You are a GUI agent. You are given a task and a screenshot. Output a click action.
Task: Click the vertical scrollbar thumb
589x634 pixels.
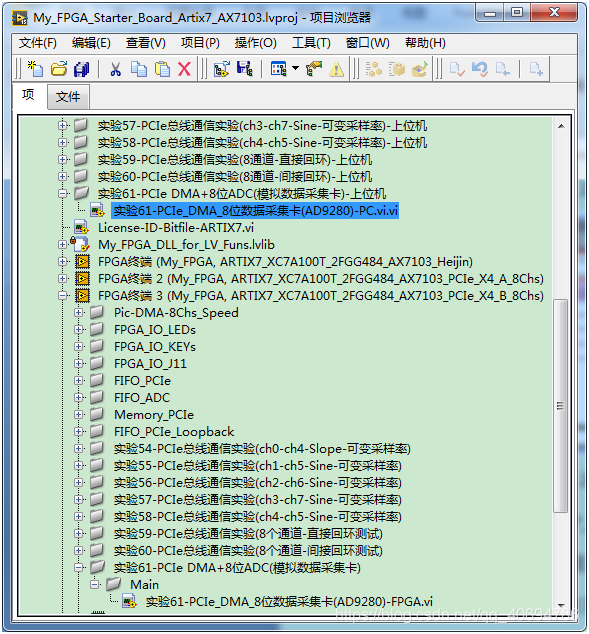[560, 406]
